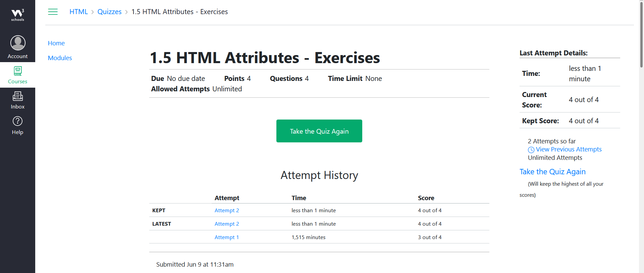The height and width of the screenshot is (273, 644).
Task: Click '2 Attempts so far' text
Action: (x=552, y=141)
